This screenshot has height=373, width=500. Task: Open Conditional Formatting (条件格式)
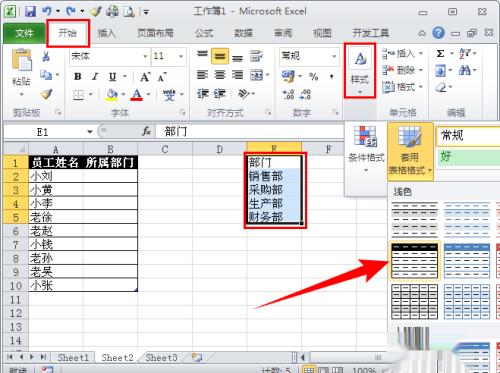[366, 149]
